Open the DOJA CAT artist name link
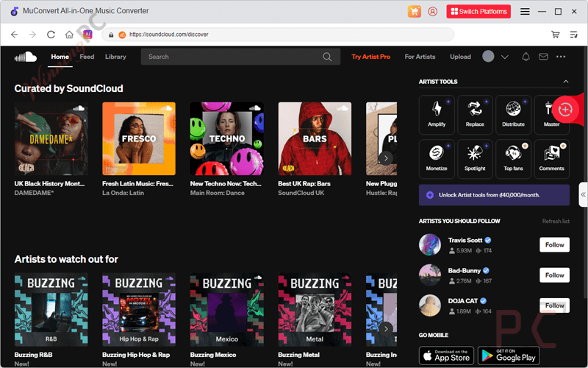 (463, 301)
